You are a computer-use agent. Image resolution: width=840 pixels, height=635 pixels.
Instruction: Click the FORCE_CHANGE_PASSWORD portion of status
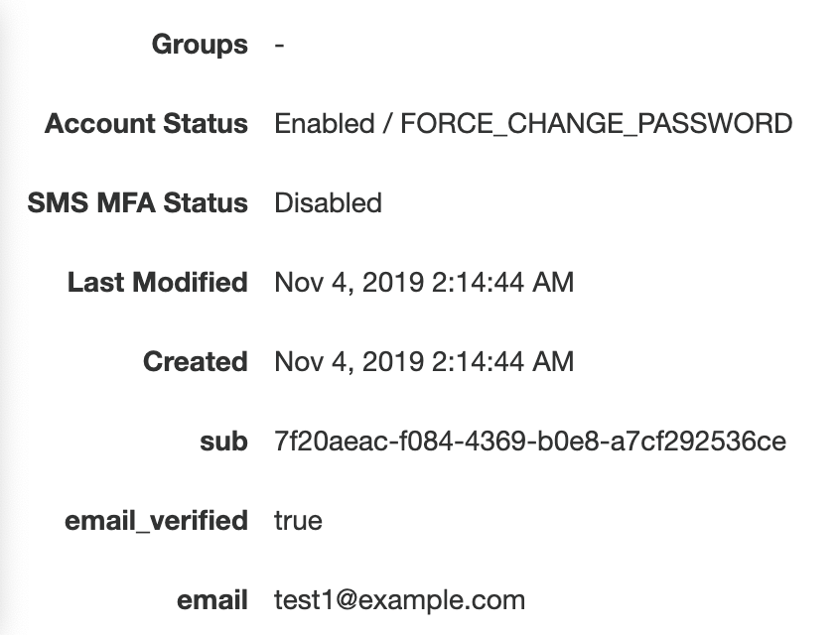tap(597, 124)
